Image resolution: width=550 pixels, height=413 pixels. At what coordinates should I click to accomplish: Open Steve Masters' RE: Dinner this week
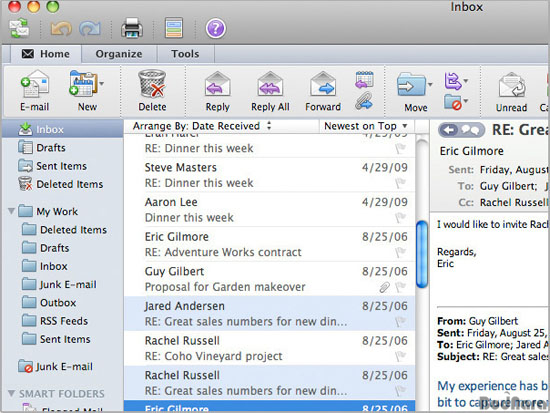(x=269, y=175)
